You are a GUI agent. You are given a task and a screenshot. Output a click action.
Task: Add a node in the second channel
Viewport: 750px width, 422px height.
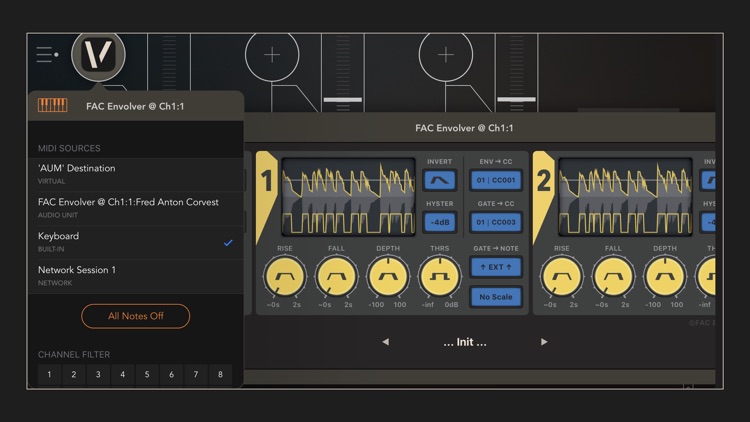(272, 55)
